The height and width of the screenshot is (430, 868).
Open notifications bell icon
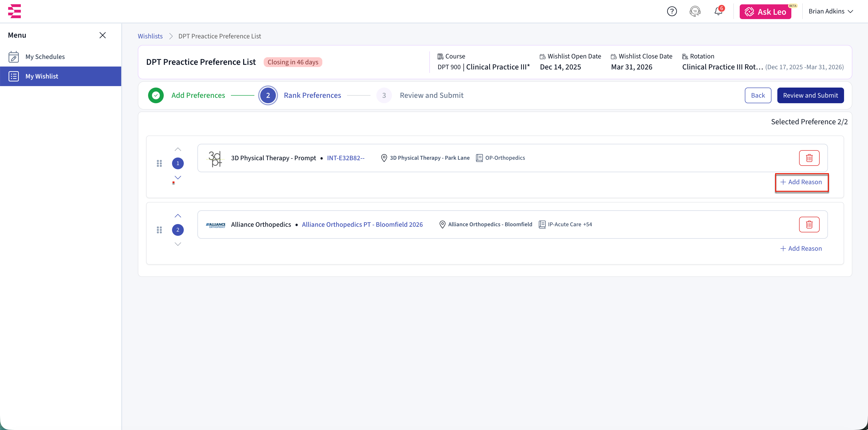[718, 11]
